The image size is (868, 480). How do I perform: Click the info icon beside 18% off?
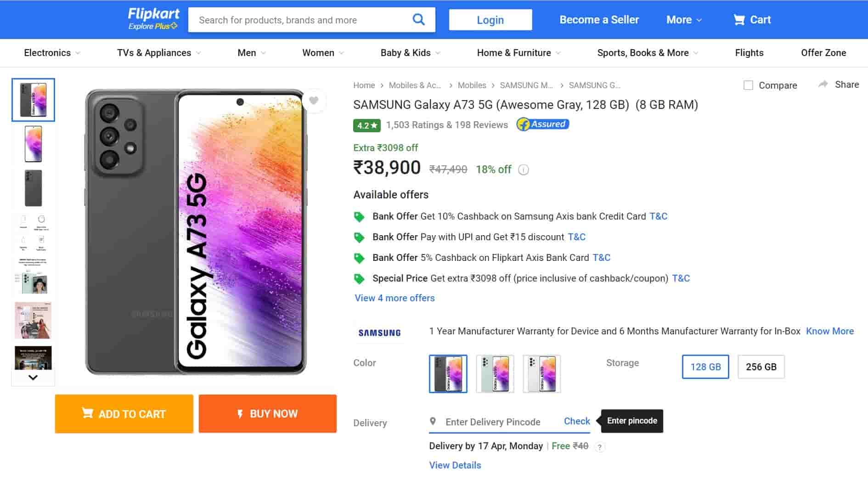(523, 169)
